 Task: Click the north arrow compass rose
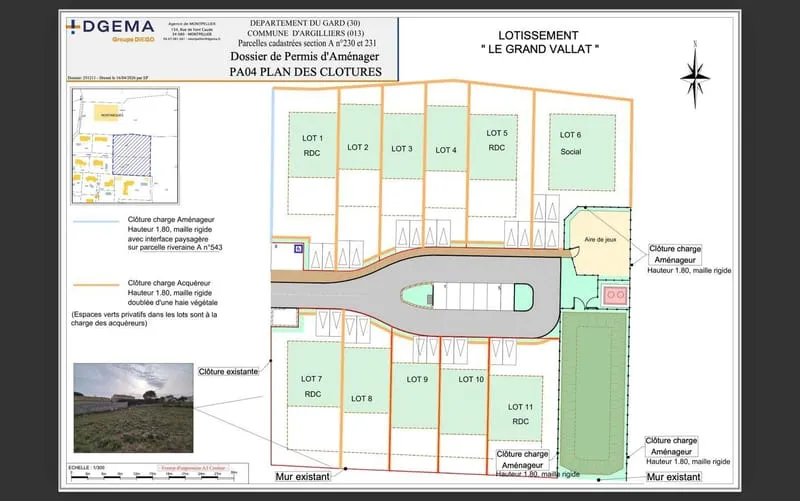(x=694, y=76)
